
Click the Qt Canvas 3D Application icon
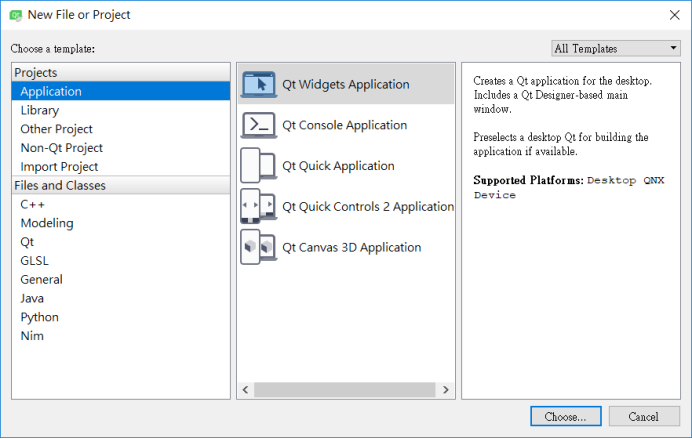(259, 248)
